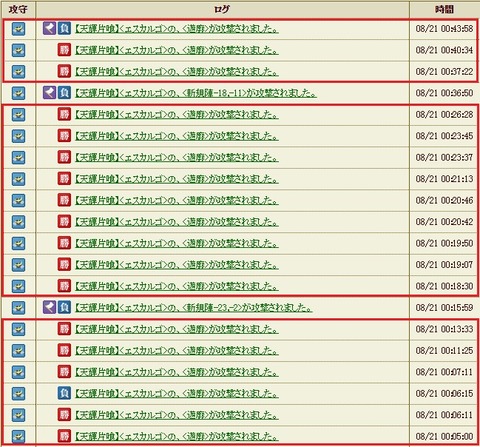Open the 新規陣-23,-2 attack log link
Screen dimensions: 480x447
pos(193,308)
